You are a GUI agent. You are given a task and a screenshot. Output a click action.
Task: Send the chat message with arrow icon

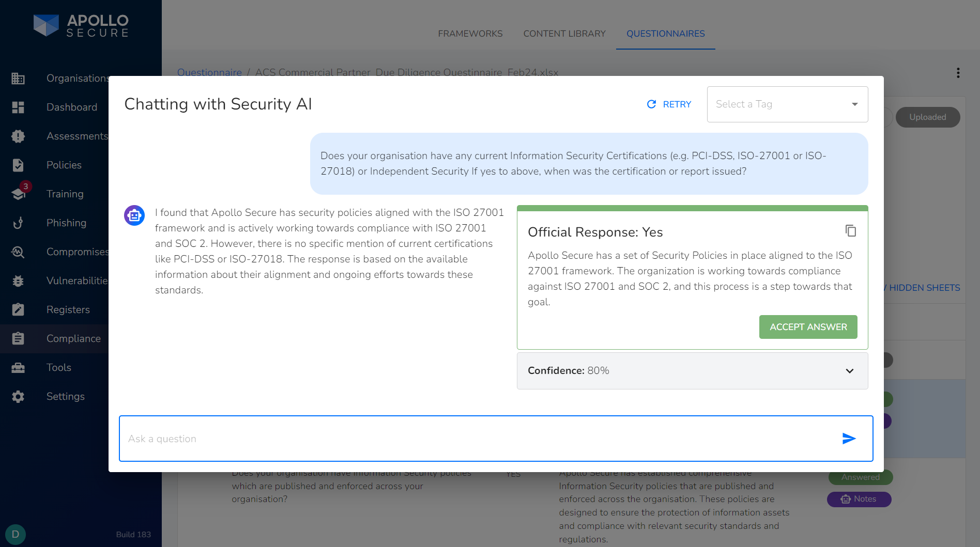click(x=849, y=439)
